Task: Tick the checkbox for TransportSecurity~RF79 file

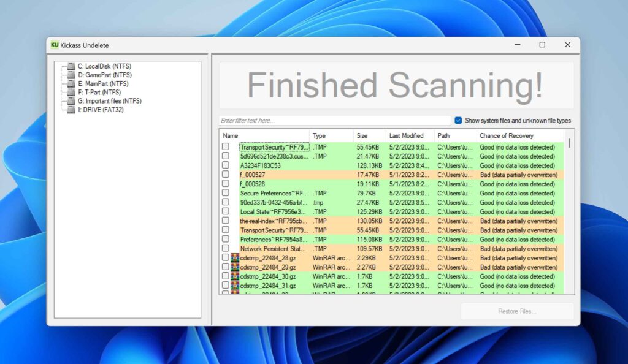Action: (226, 147)
